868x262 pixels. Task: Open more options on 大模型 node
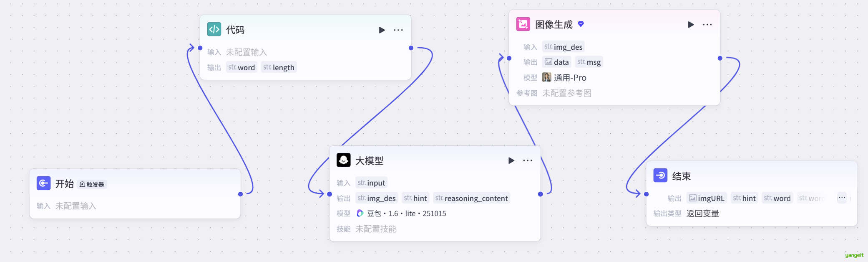[x=528, y=160]
